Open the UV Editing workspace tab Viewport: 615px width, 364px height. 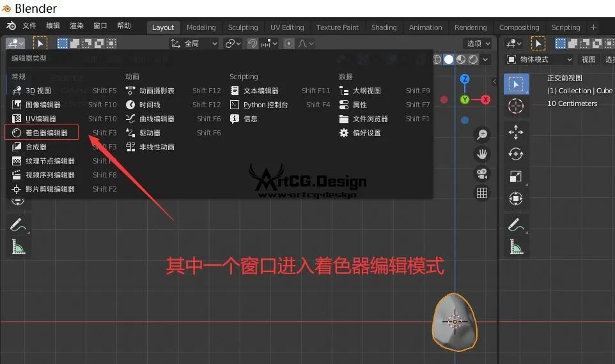coord(287,27)
